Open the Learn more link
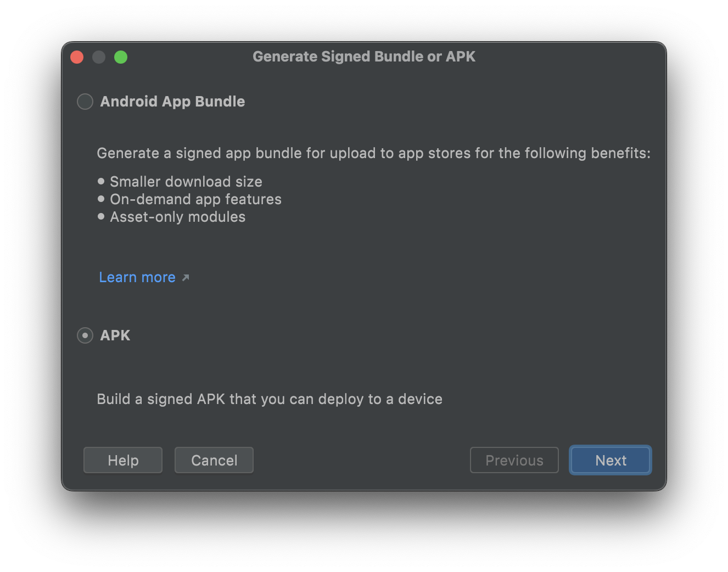The image size is (728, 572). click(x=137, y=277)
